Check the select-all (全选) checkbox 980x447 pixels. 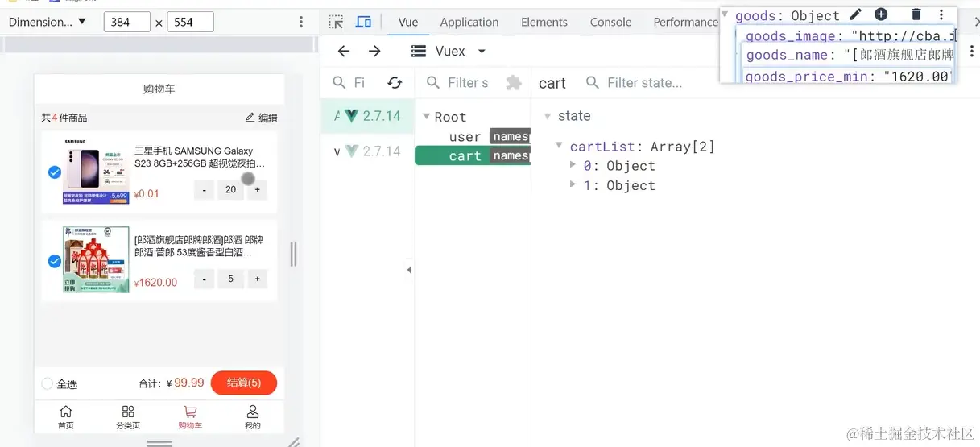(x=47, y=383)
